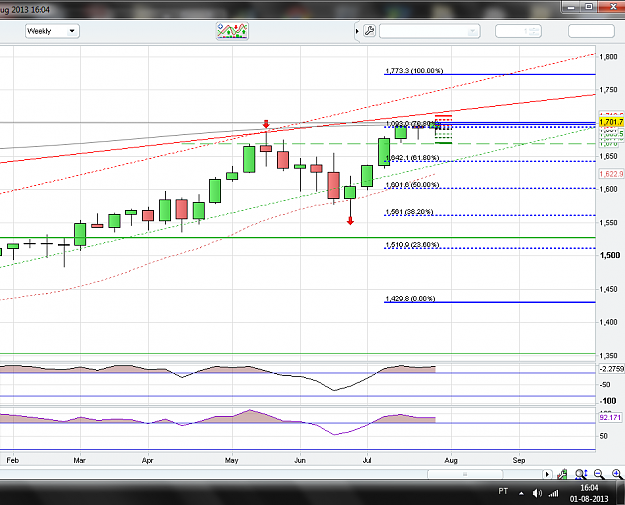Click the scroll right arrow button
Screen dimensions: 625x505
coord(547,474)
